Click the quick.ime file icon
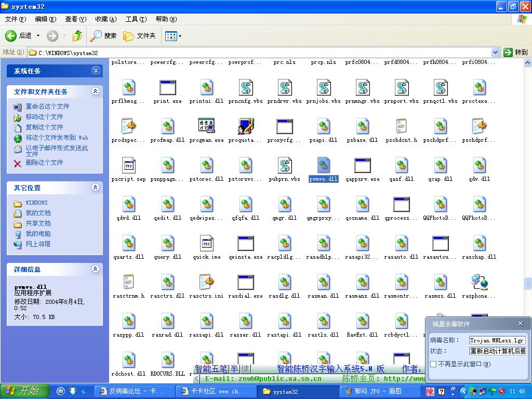Image resolution: width=532 pixels, height=399 pixels. [x=207, y=243]
